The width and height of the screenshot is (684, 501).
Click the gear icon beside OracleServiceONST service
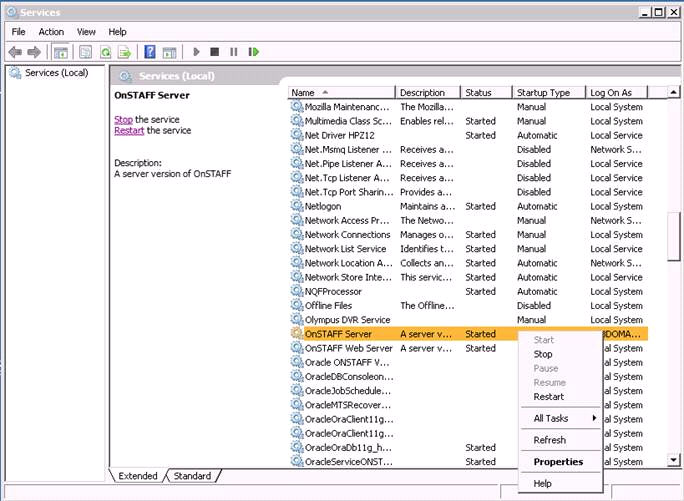click(x=297, y=461)
